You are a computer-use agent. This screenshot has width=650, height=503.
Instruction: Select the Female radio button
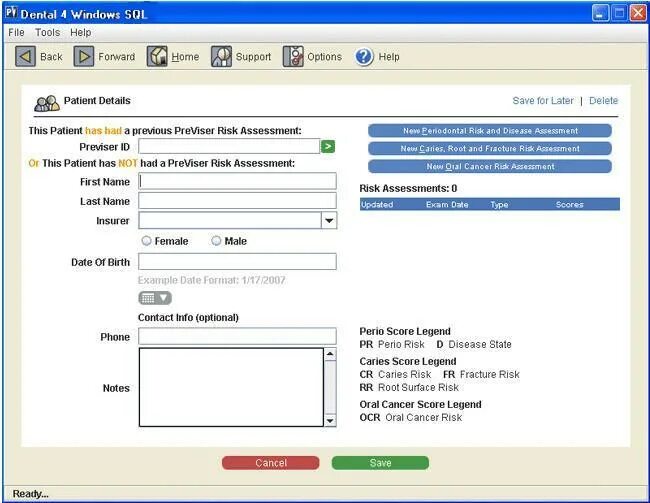point(146,241)
